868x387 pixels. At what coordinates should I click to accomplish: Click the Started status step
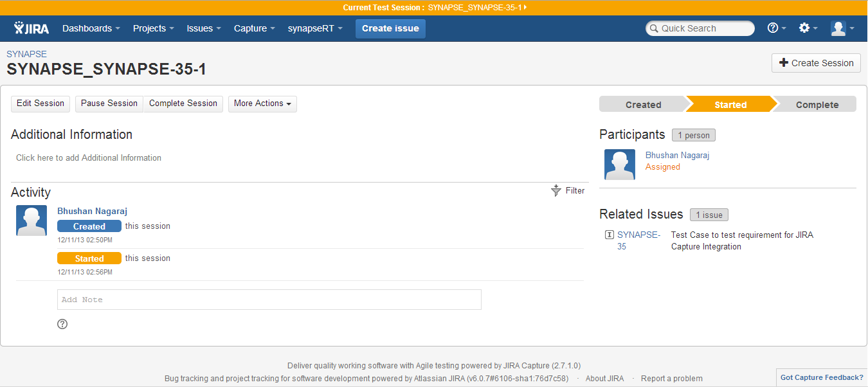[730, 104]
